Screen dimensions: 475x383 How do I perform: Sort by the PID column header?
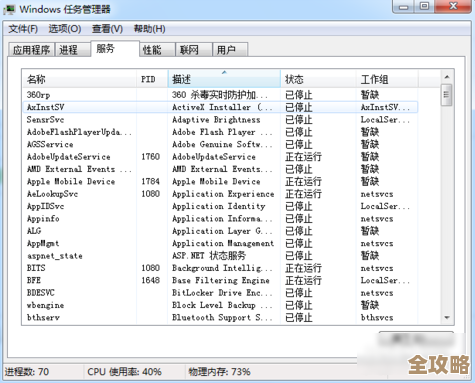tap(152, 79)
